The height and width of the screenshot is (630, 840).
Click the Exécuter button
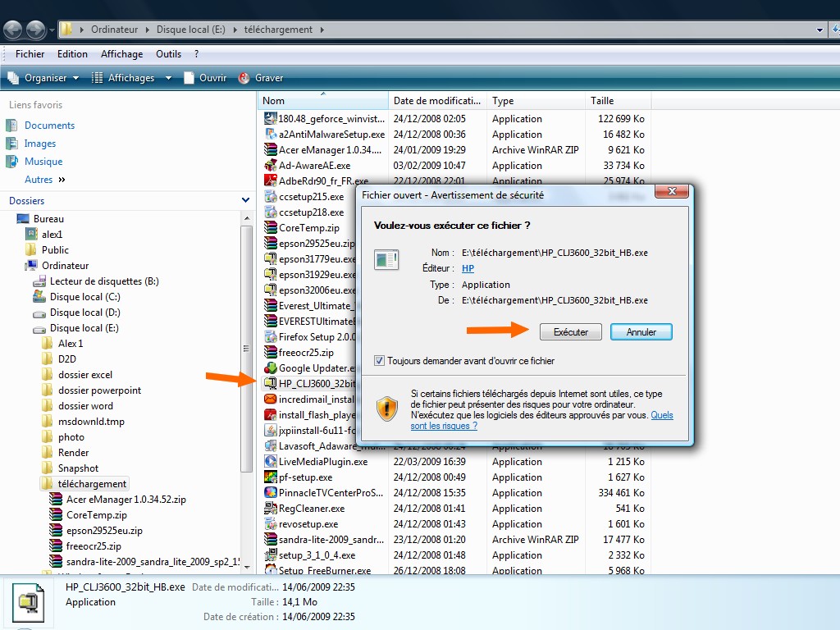pyautogui.click(x=571, y=332)
